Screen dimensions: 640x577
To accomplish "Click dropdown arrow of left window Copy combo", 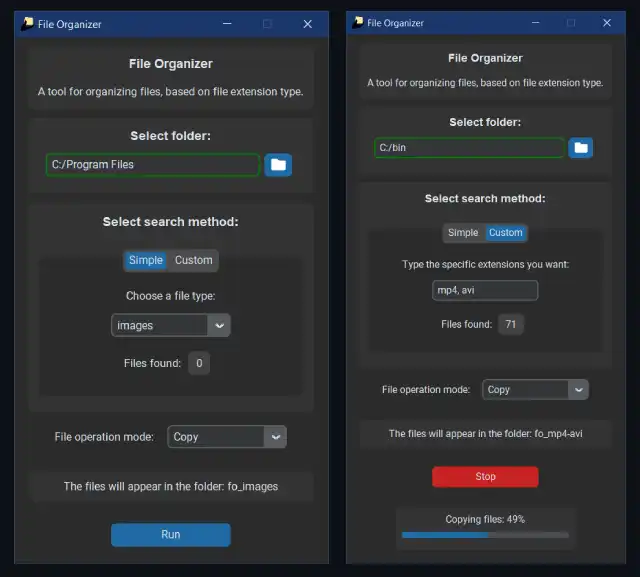I will pyautogui.click(x=276, y=437).
